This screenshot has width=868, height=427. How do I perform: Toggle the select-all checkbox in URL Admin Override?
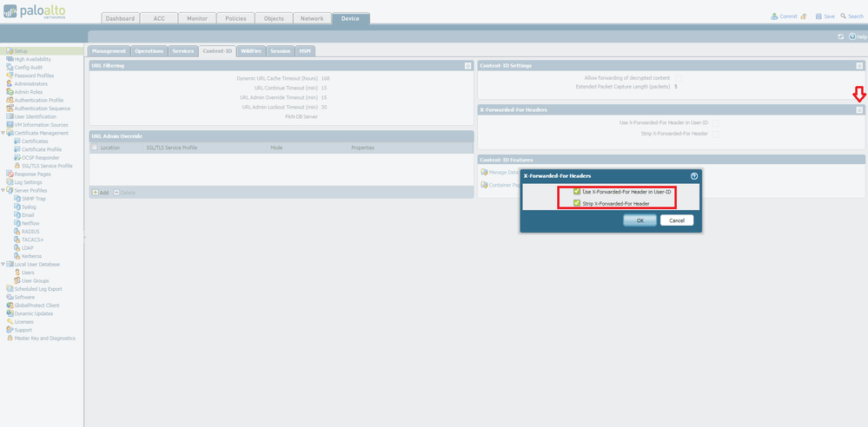[95, 148]
